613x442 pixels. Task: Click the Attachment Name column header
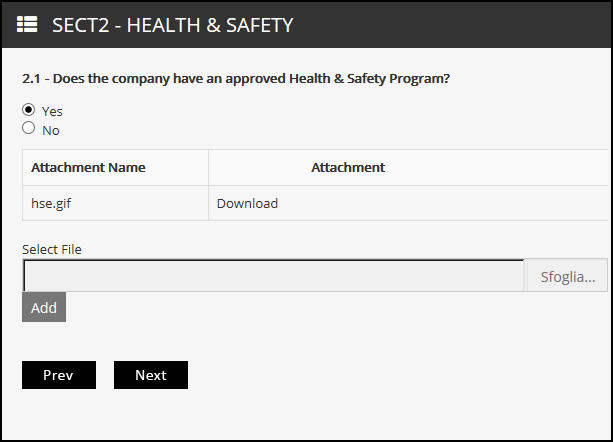click(88, 167)
